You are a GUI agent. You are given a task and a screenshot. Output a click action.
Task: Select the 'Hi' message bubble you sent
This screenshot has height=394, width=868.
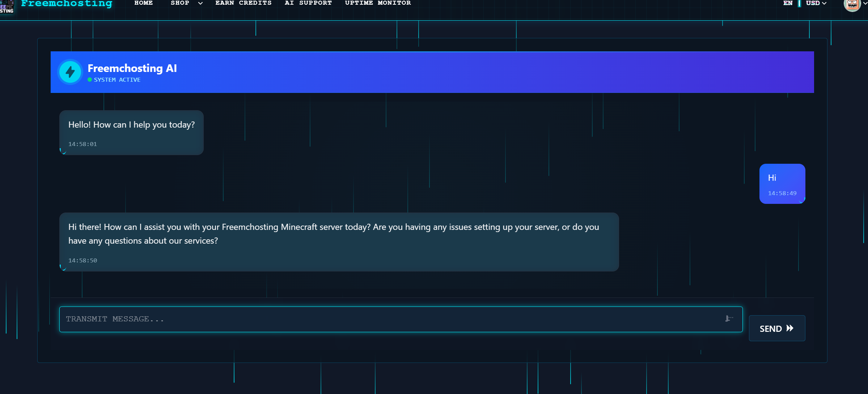tap(782, 184)
